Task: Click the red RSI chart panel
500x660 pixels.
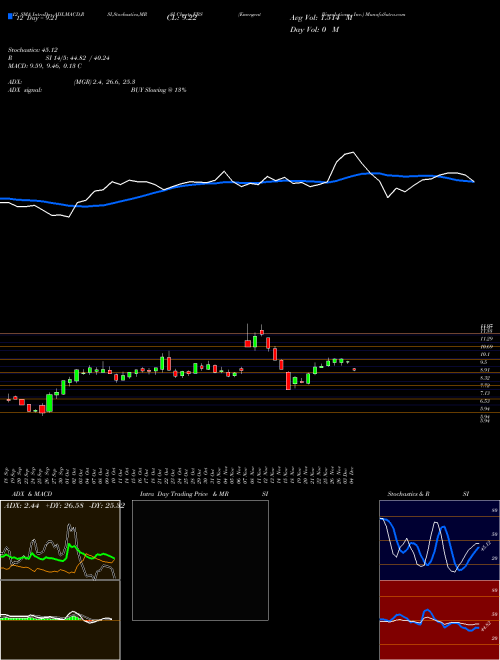Action: (439, 620)
